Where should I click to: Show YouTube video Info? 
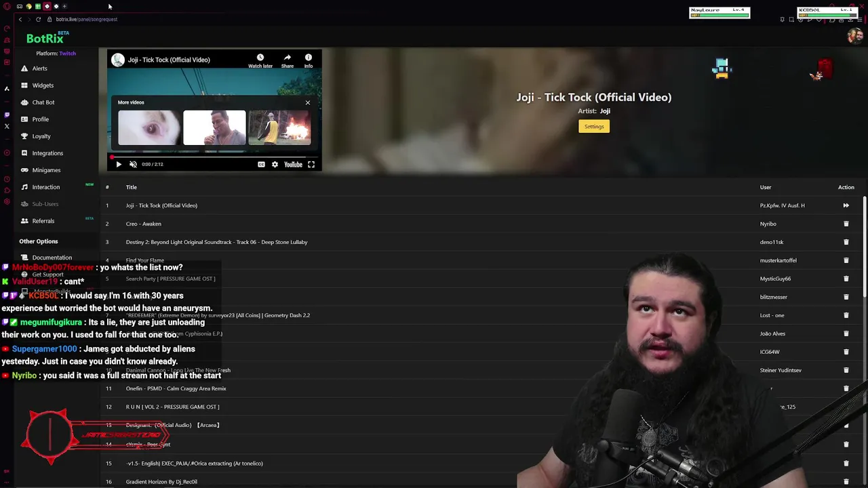[309, 61]
